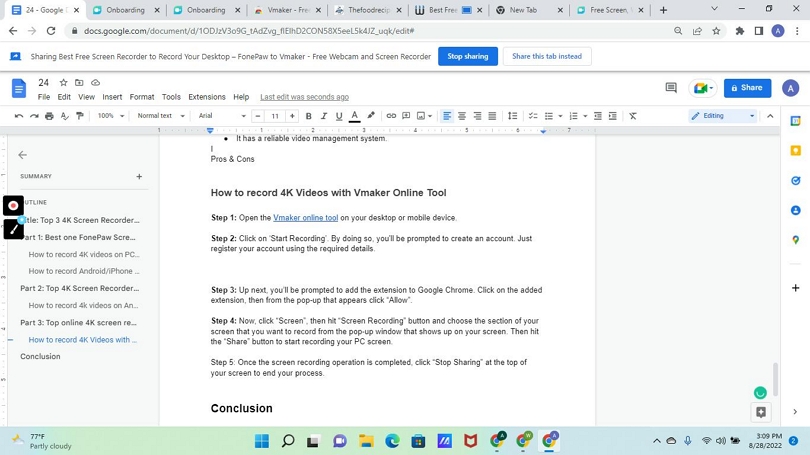Add a comment using toolbar icon
Screen dimensions: 810x455
click(x=406, y=116)
